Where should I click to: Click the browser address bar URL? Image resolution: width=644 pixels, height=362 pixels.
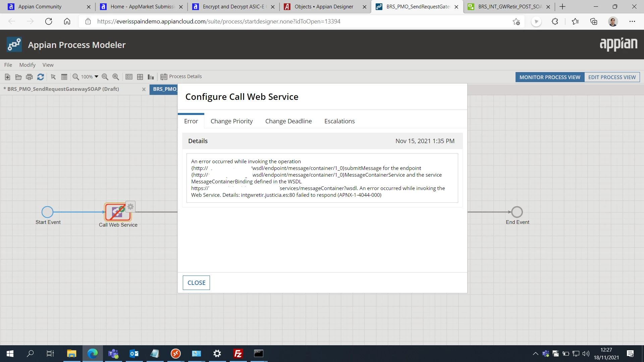coord(219,21)
